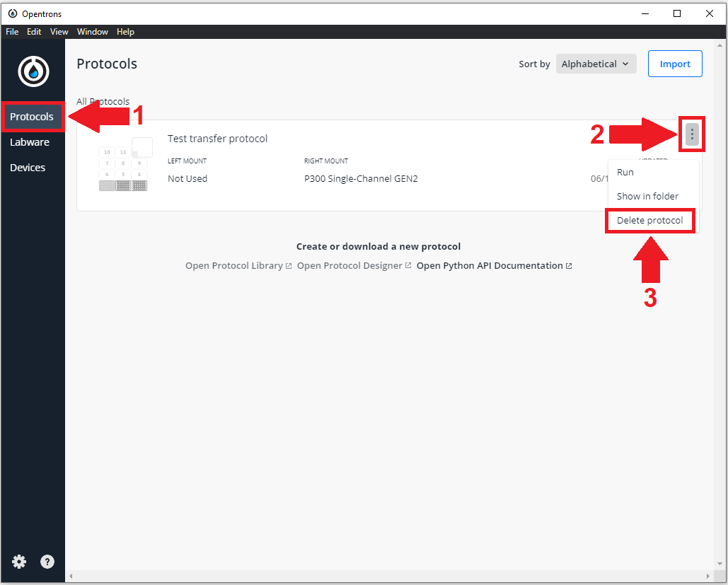Open settings via the gear icon
The image size is (728, 585).
19,562
